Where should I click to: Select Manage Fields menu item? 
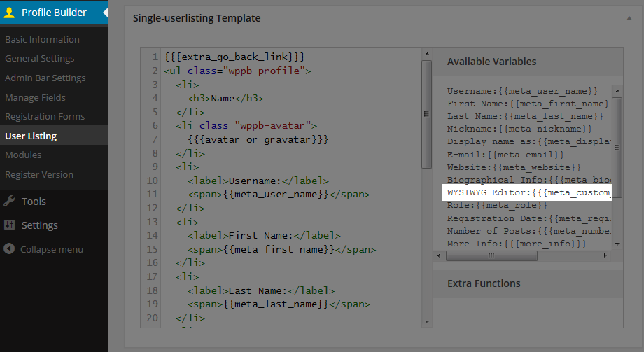(35, 97)
